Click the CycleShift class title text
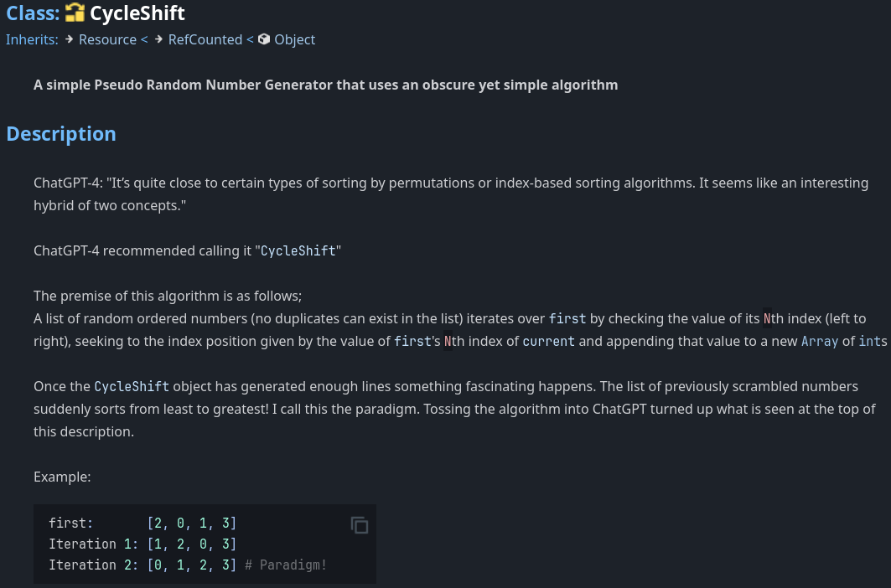Image resolution: width=891 pixels, height=588 pixels. (x=137, y=13)
